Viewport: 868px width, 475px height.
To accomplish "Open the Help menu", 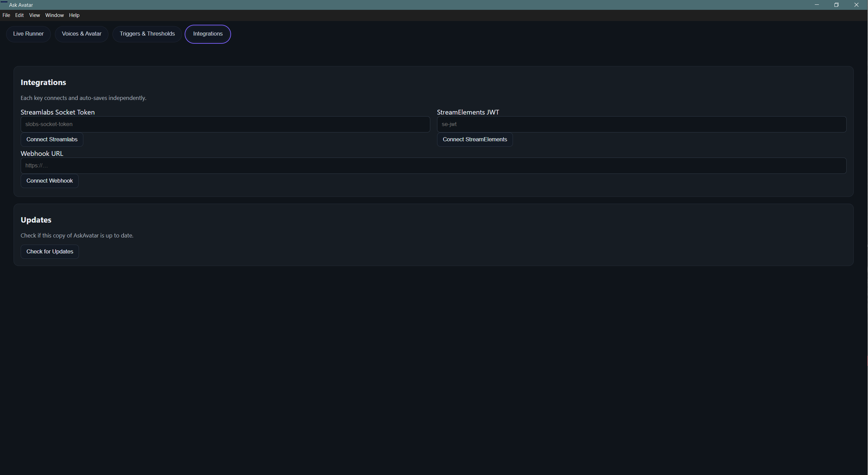I will [x=74, y=15].
